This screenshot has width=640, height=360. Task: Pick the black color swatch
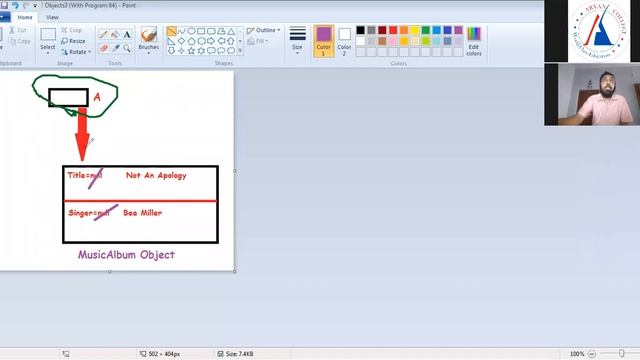[360, 30]
